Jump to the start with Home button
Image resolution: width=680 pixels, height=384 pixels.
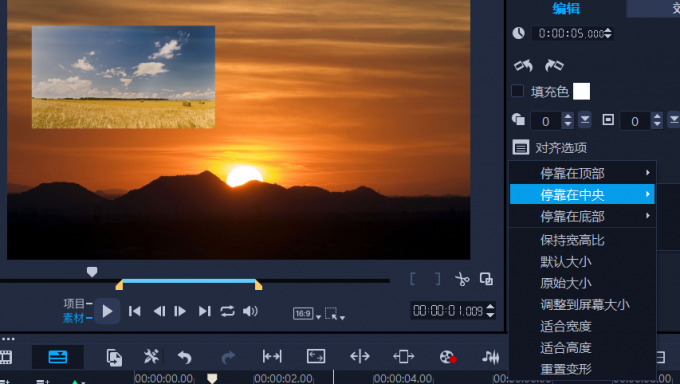click(134, 311)
